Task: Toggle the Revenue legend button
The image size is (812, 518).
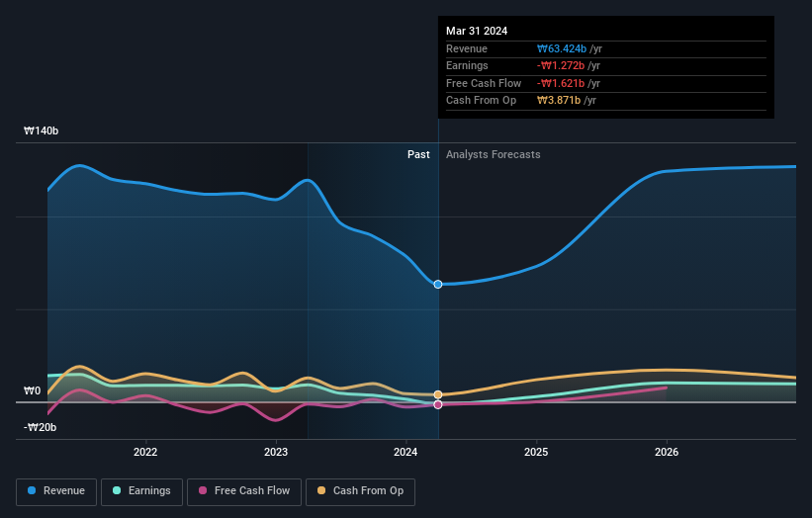Action: pyautogui.click(x=56, y=491)
